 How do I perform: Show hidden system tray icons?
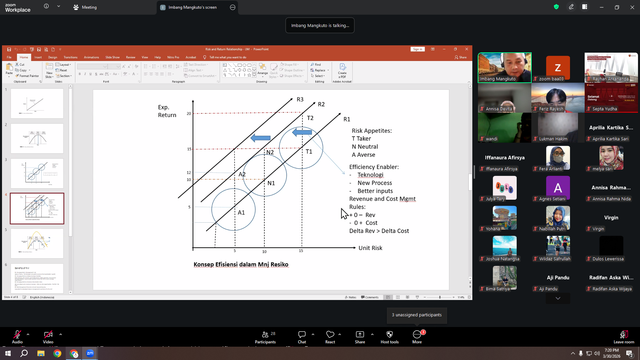573,353
